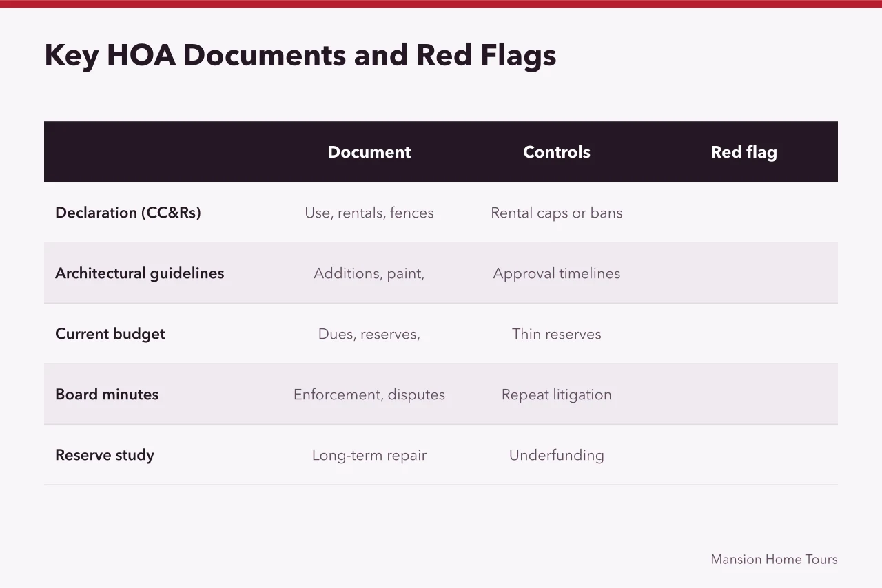Click the 'Additions, paint,' cell
This screenshot has width=882, height=588.
tap(369, 273)
